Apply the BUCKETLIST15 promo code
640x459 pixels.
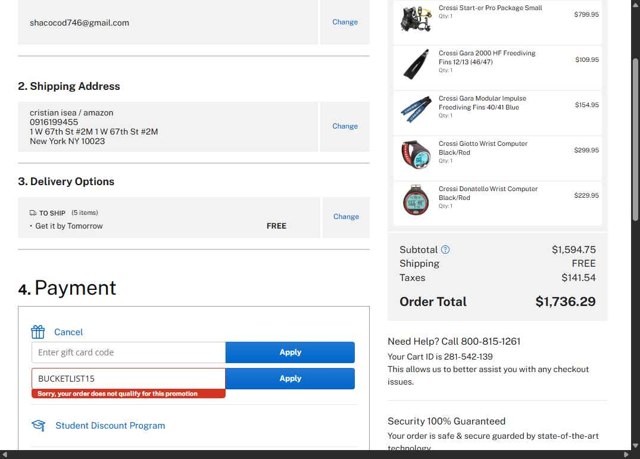(x=290, y=379)
